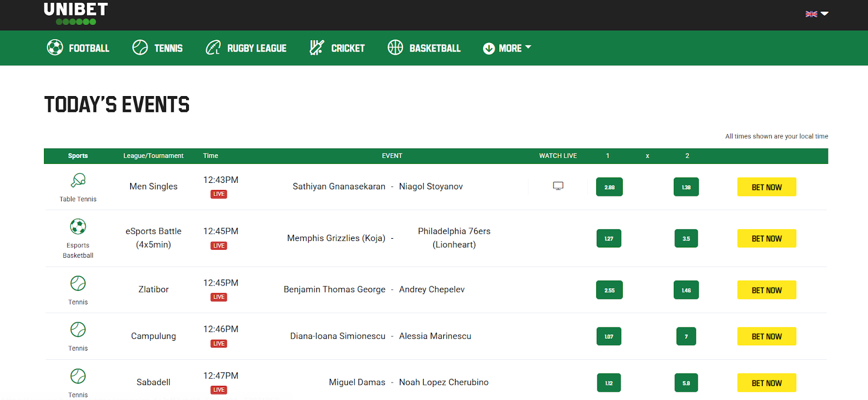Viewport: 868px width, 400px height.
Task: Select odds 1.07 for Diana-Ioana Simionescu
Action: coord(609,336)
